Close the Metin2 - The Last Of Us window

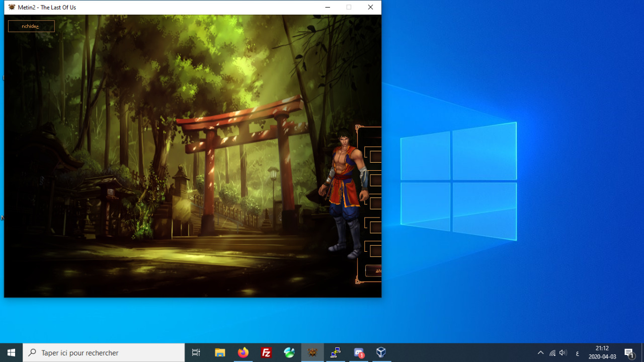370,7
